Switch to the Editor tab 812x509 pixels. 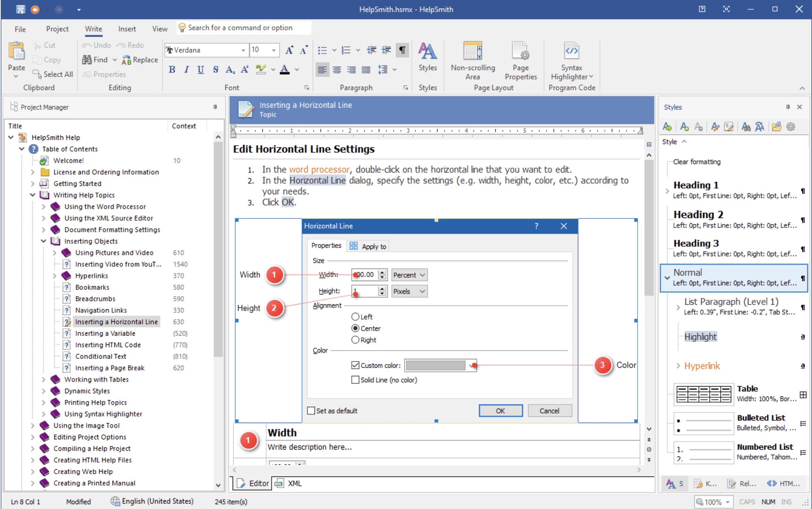(x=253, y=483)
